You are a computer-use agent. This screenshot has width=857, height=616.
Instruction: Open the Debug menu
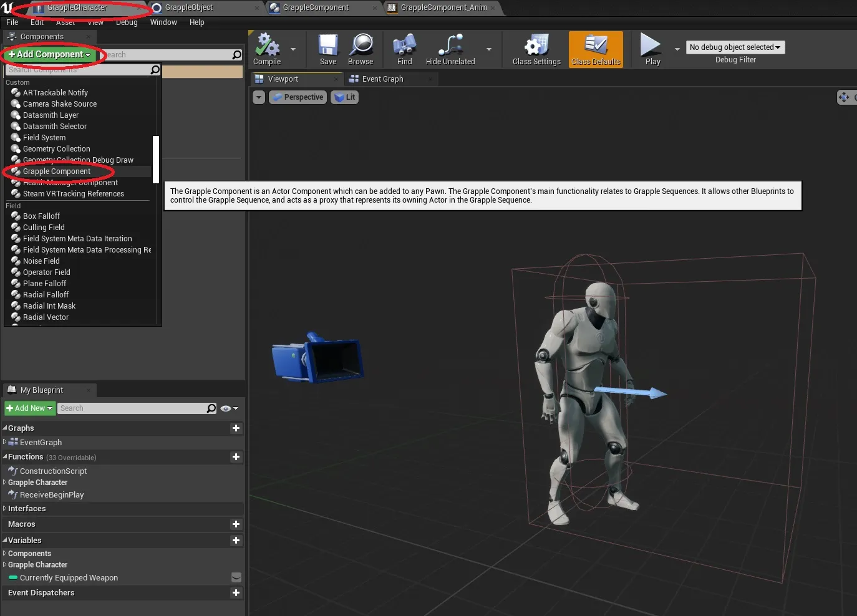pyautogui.click(x=127, y=22)
